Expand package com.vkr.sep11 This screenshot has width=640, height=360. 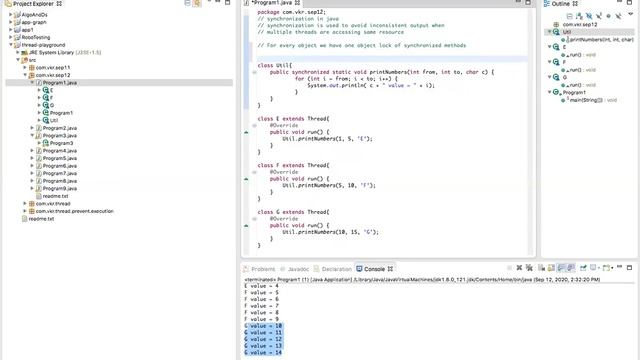(x=25, y=67)
